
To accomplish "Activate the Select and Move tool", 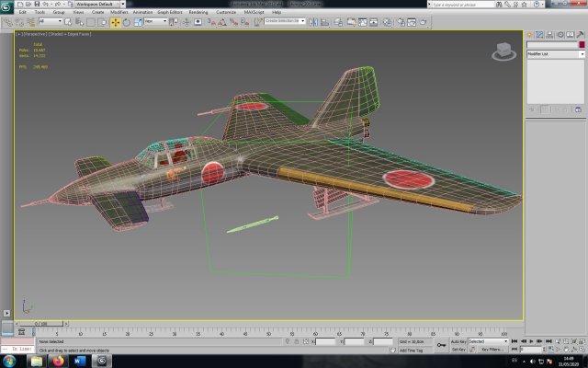I will (x=115, y=22).
